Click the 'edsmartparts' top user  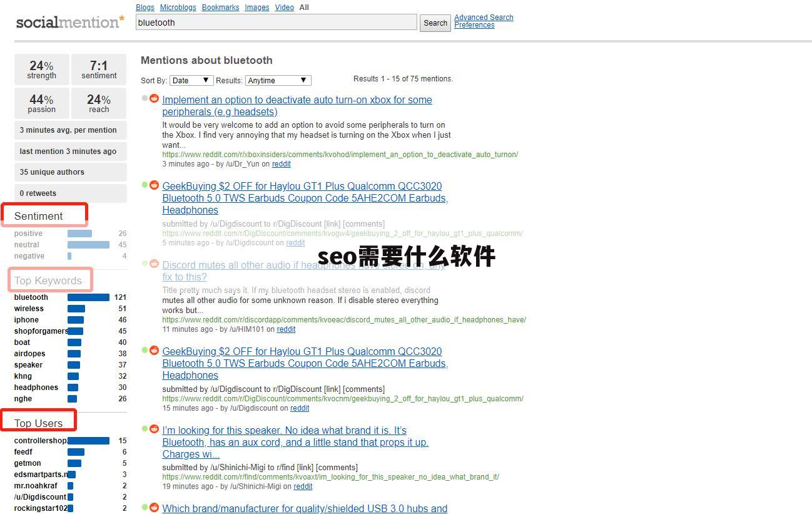pos(41,475)
